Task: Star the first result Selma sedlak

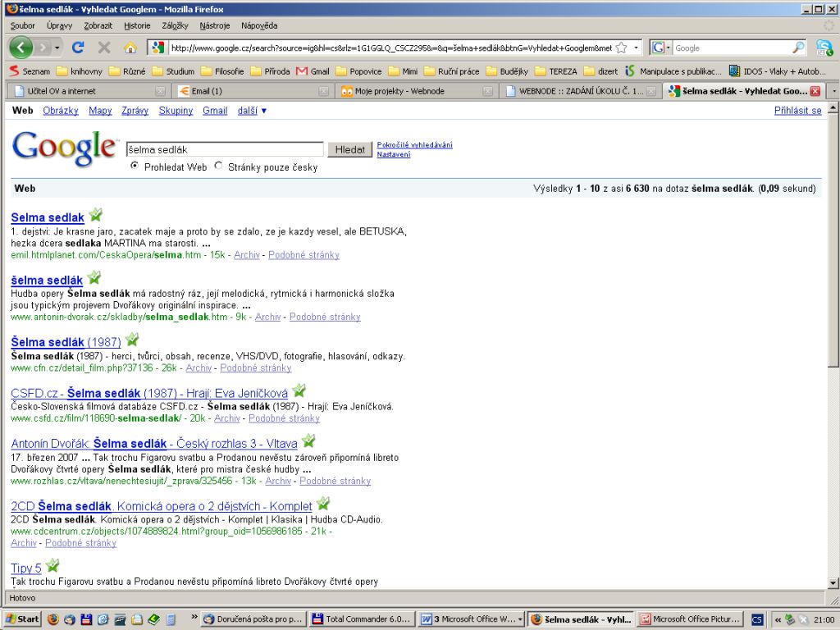Action: tap(95, 215)
